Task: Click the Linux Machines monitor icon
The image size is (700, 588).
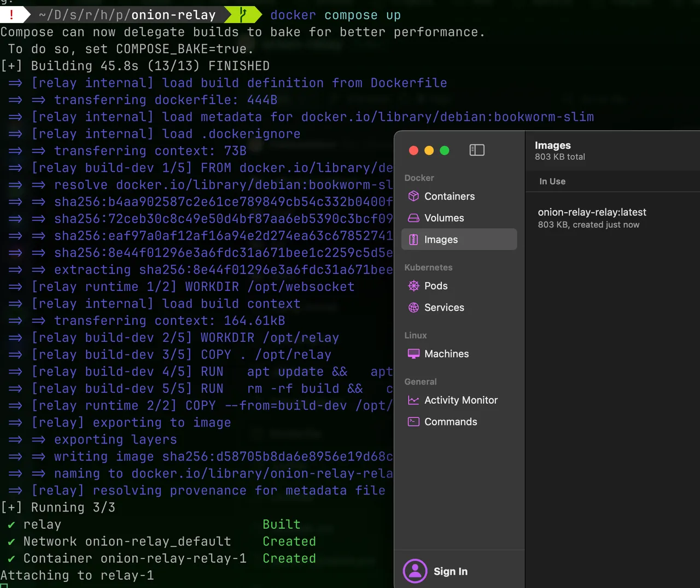Action: [413, 354]
